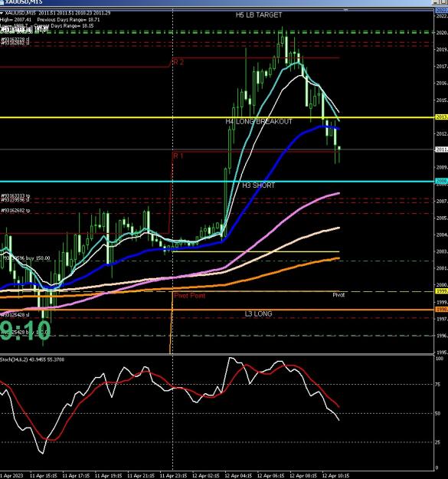This screenshot has width=448, height=479.
Task: Click the orange 1998 price tag on axis
Action: (441, 310)
